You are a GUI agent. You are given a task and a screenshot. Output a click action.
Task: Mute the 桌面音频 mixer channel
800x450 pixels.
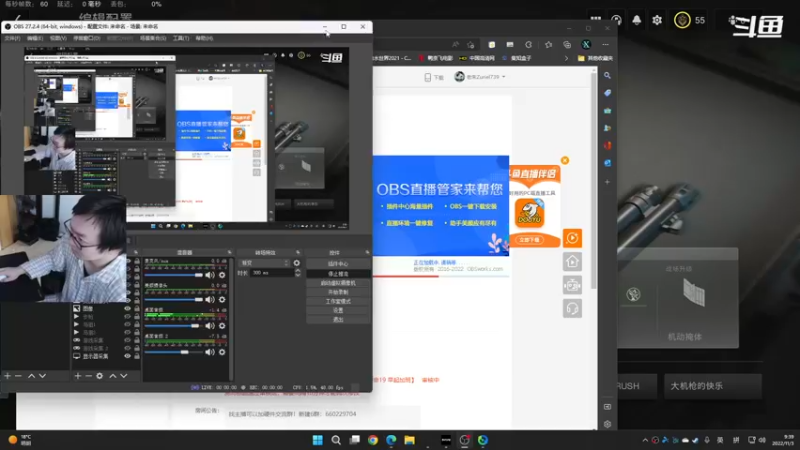point(210,326)
